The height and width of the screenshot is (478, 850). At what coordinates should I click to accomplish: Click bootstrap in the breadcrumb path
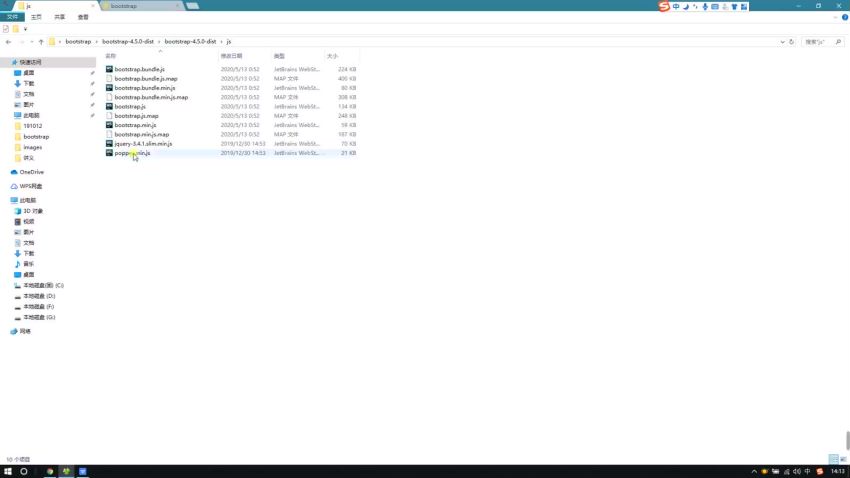pyautogui.click(x=78, y=42)
